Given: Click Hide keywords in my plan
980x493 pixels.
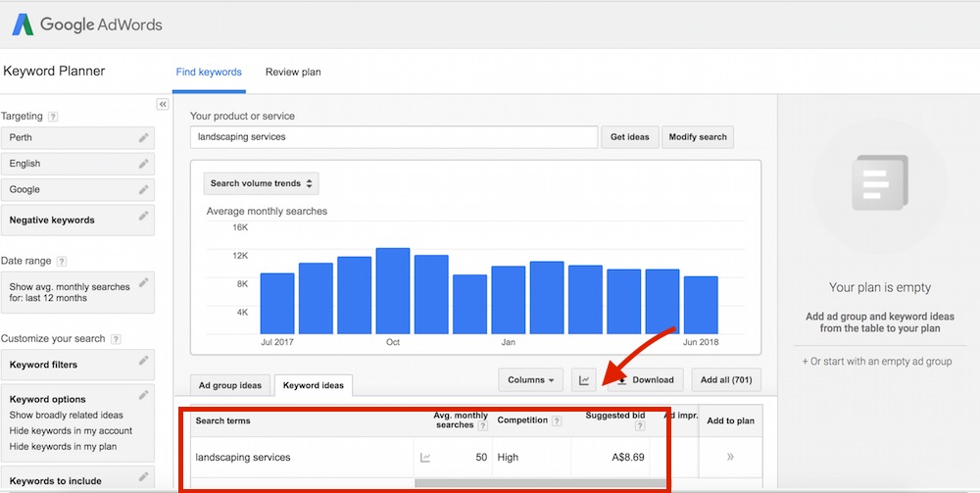Looking at the screenshot, I should coord(63,446).
